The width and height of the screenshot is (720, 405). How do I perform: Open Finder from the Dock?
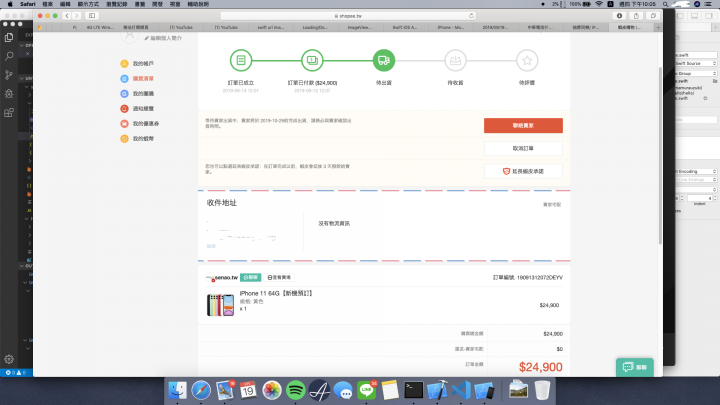pos(177,390)
